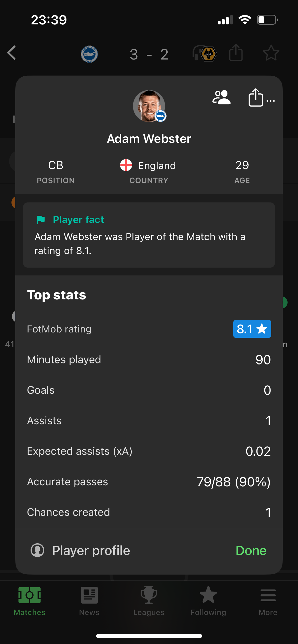Open the More menu tab
Viewport: 298px width, 644px height.
point(268,601)
